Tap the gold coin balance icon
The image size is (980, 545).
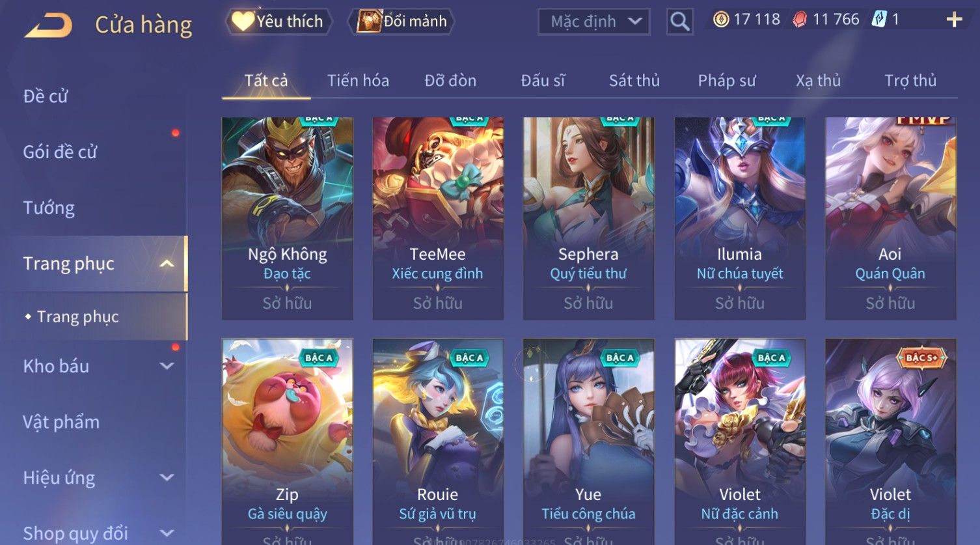(x=720, y=20)
